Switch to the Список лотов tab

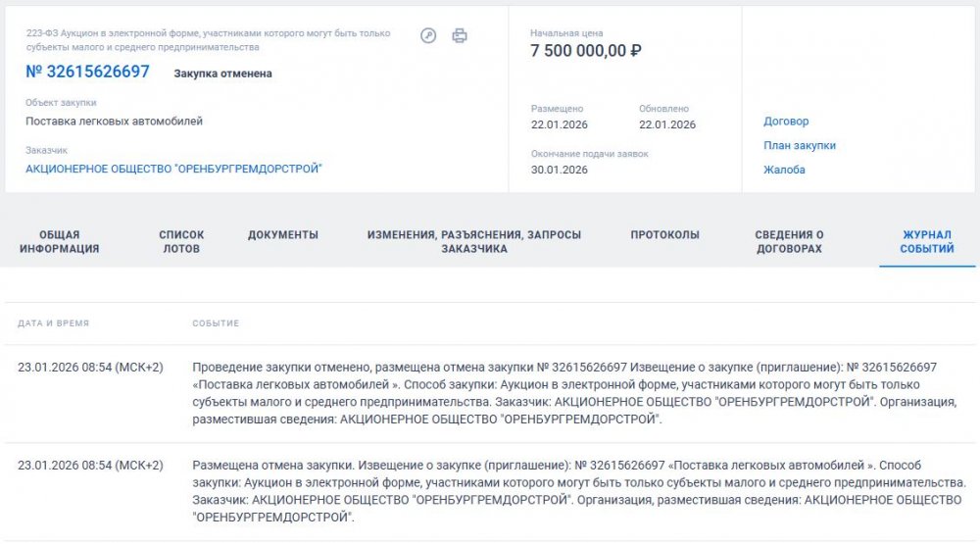point(181,242)
